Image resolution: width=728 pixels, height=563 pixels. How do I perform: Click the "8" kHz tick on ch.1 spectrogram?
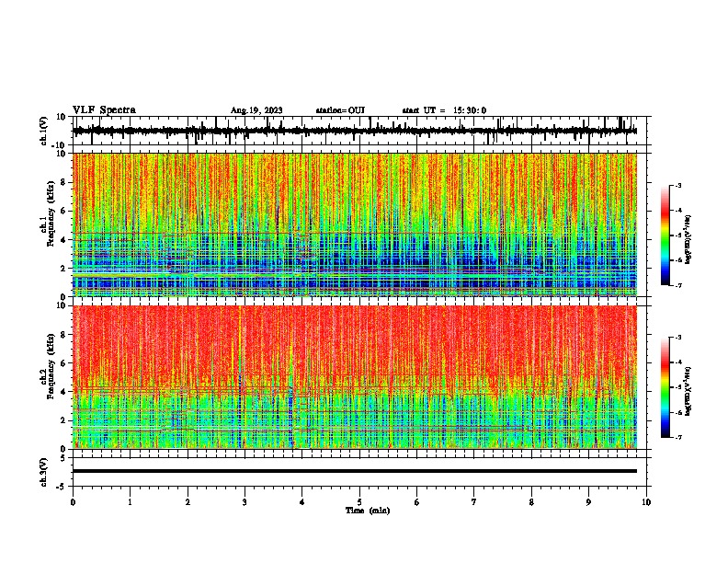pyautogui.click(x=63, y=182)
